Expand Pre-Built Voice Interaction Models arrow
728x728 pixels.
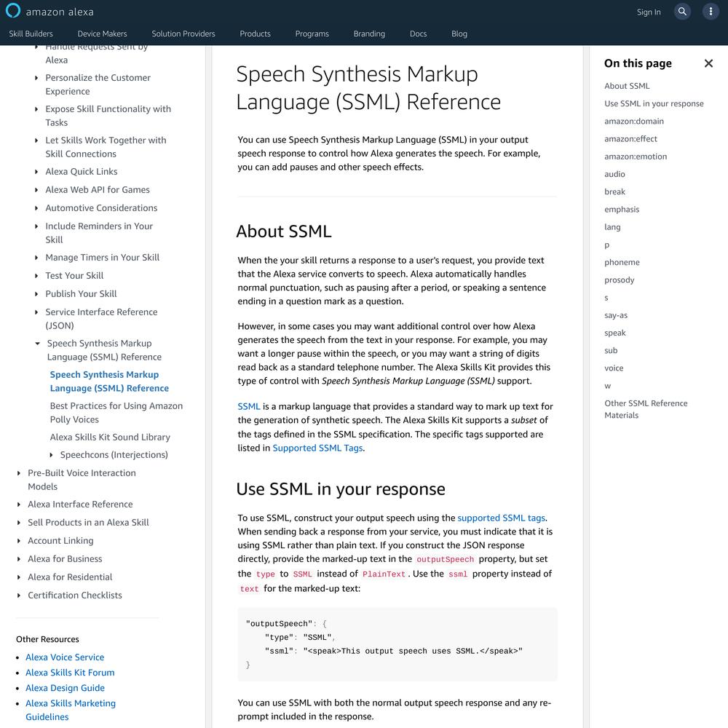coord(19,473)
